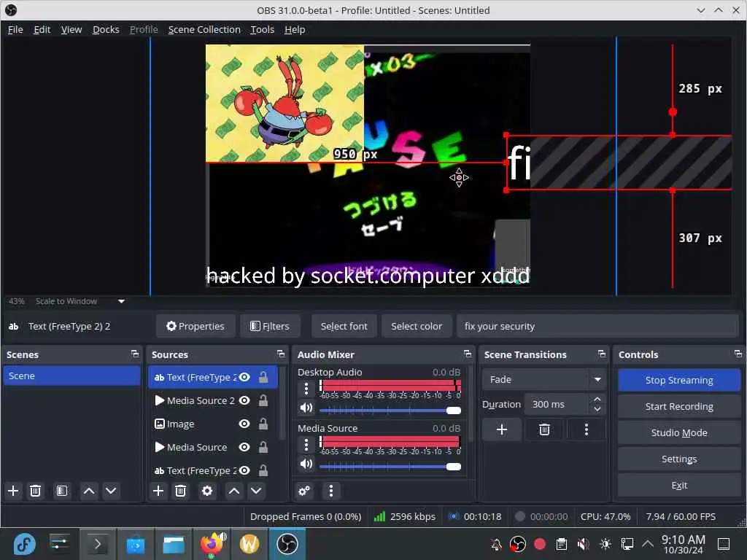Viewport: 747px width, 560px height.
Task: Adjust Desktop Audio volume slider
Action: pos(390,411)
